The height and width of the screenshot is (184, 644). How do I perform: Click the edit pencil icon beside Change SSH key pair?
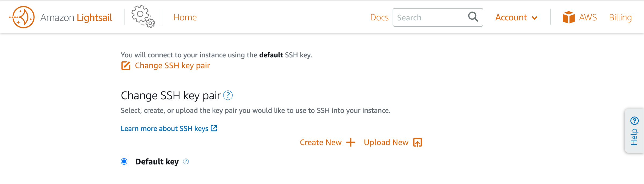[126, 65]
